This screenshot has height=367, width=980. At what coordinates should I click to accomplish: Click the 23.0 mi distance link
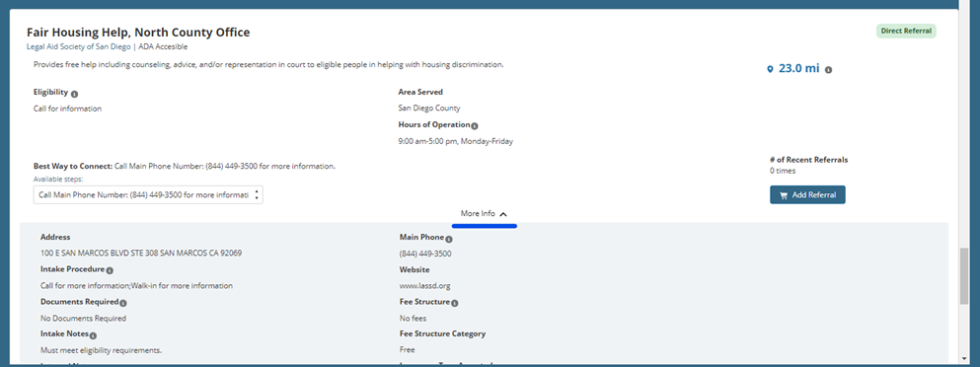[798, 69]
